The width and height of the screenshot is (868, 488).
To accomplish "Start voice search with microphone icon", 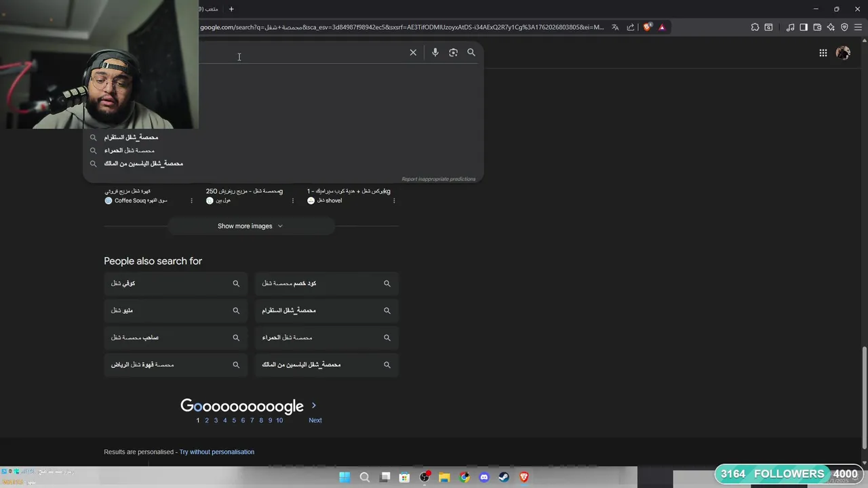I will (435, 52).
